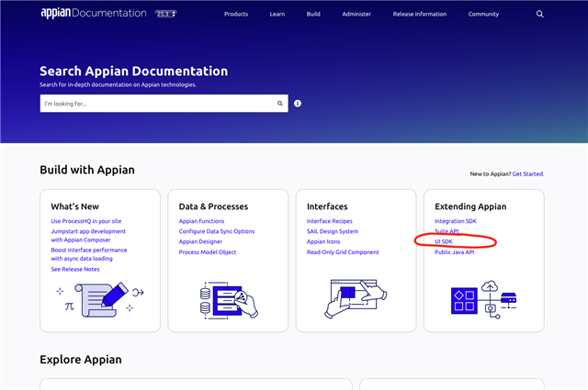The width and height of the screenshot is (588, 390).
Task: Open the Products menu
Action: [x=236, y=15]
